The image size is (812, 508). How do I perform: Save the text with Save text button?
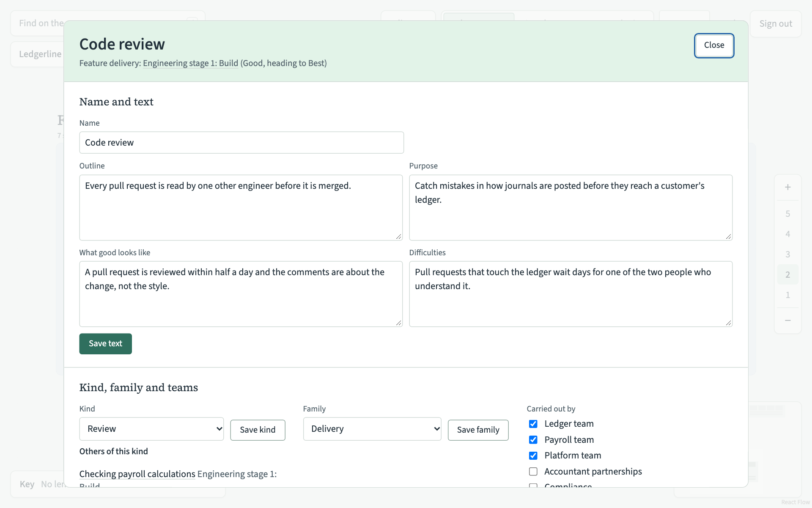click(x=105, y=344)
